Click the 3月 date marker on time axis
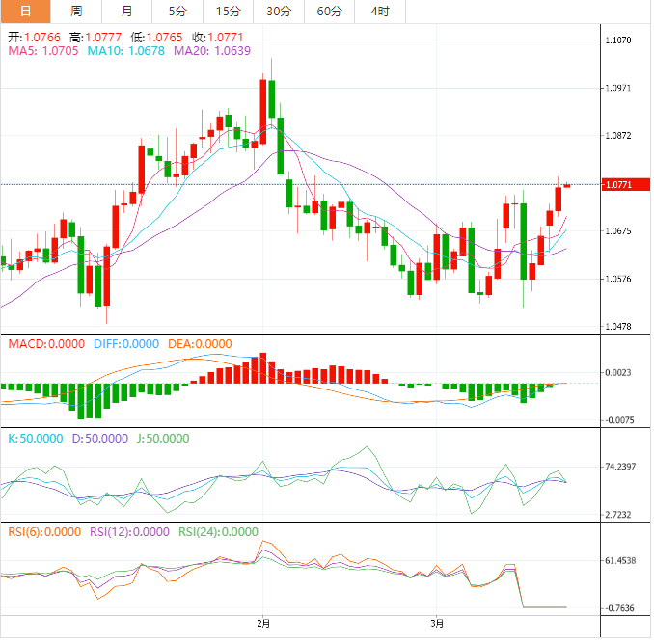Screen dimensions: 654x644 coord(437,623)
